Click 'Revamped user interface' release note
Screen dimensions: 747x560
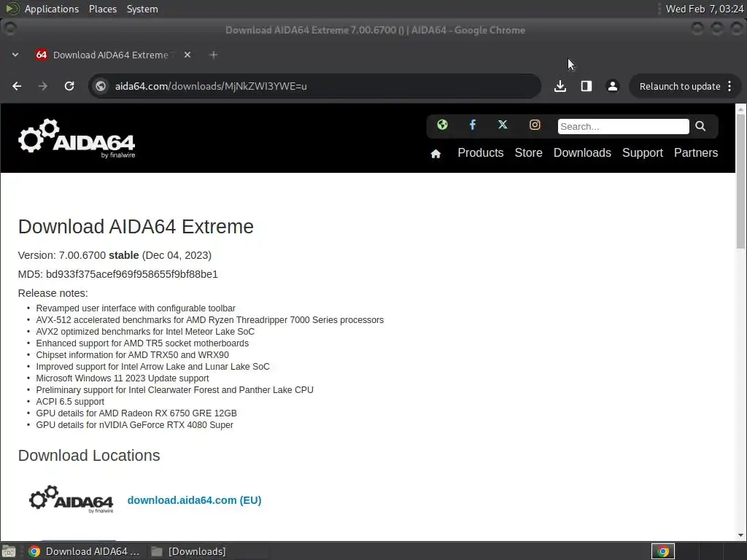[x=136, y=308]
